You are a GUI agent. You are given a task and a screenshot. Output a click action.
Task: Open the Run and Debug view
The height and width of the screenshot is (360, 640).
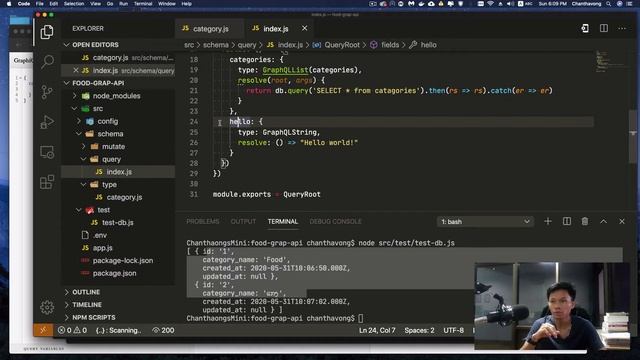tap(47, 122)
